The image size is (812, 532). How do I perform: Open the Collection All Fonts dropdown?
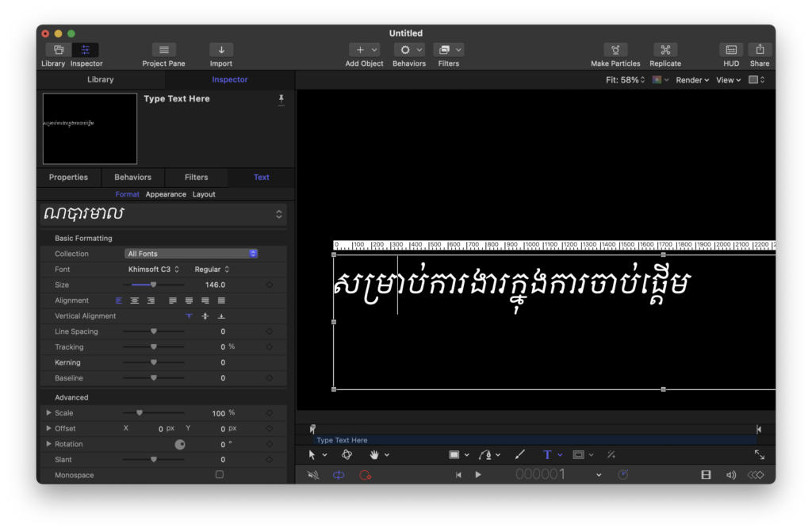click(x=191, y=254)
